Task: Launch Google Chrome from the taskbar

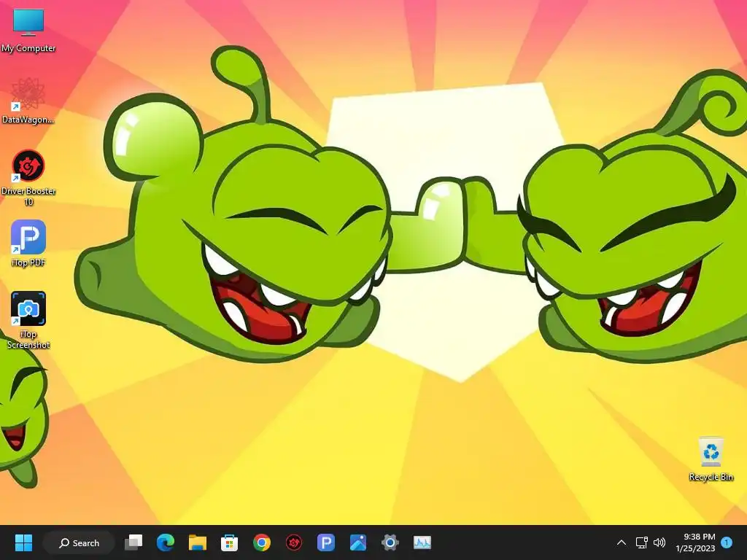Action: pos(262,542)
